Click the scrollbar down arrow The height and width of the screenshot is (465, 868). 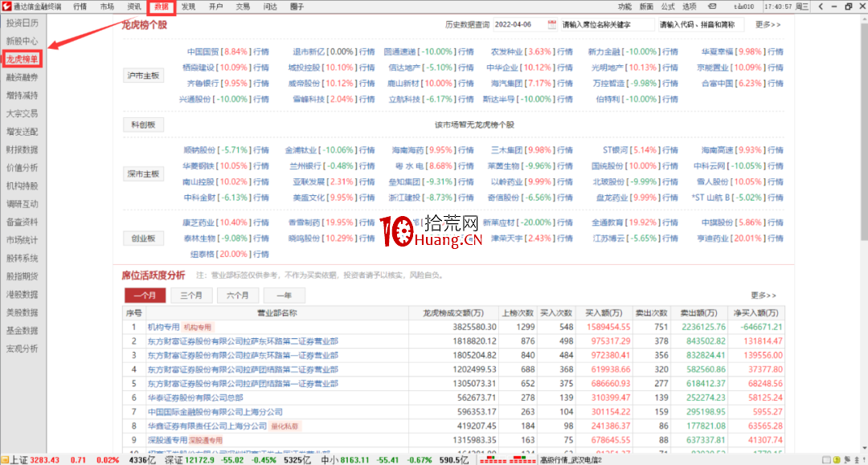tap(863, 448)
